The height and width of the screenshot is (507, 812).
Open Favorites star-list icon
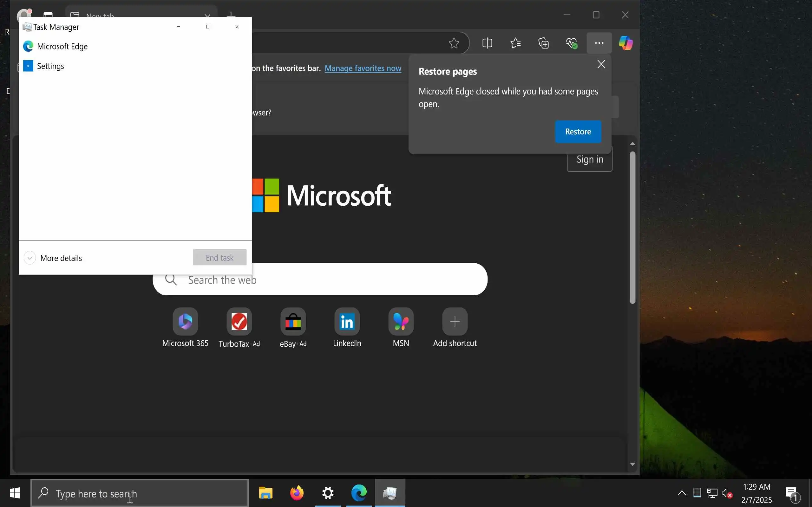(515, 43)
